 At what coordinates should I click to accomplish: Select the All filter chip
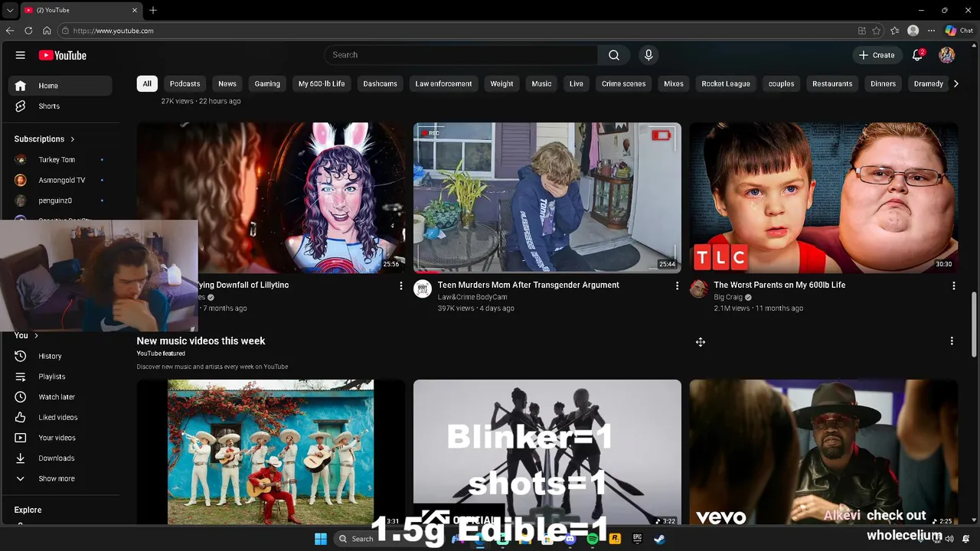147,83
